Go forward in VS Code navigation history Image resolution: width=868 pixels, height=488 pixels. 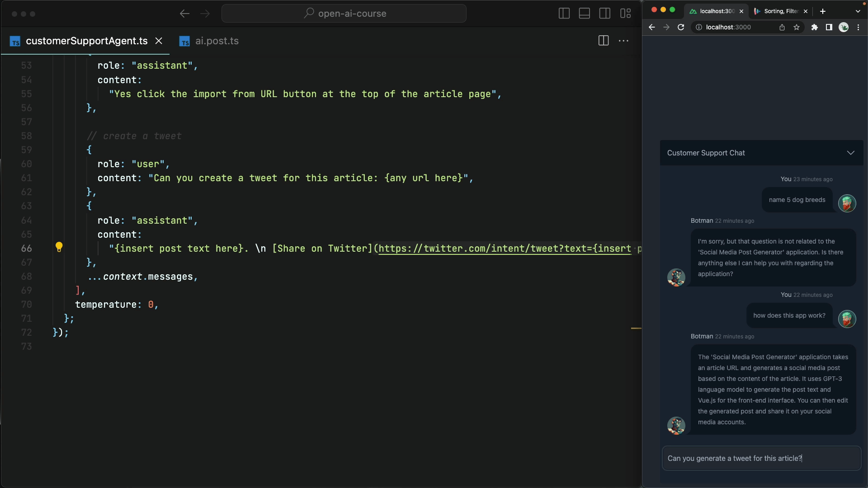(x=205, y=14)
